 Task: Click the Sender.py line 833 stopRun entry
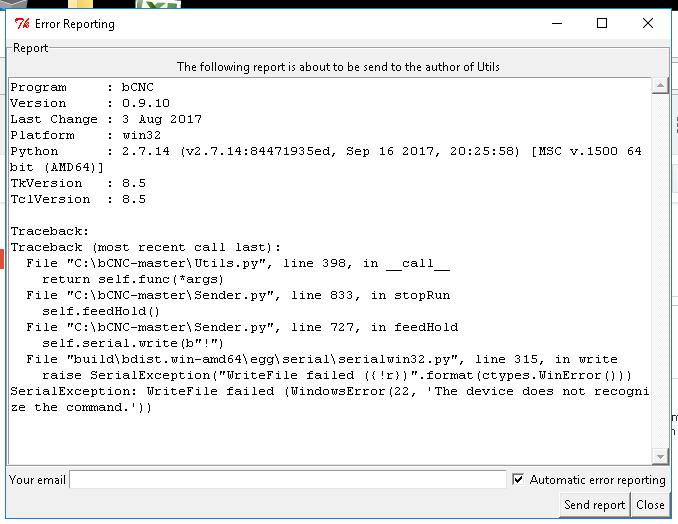tap(238, 295)
